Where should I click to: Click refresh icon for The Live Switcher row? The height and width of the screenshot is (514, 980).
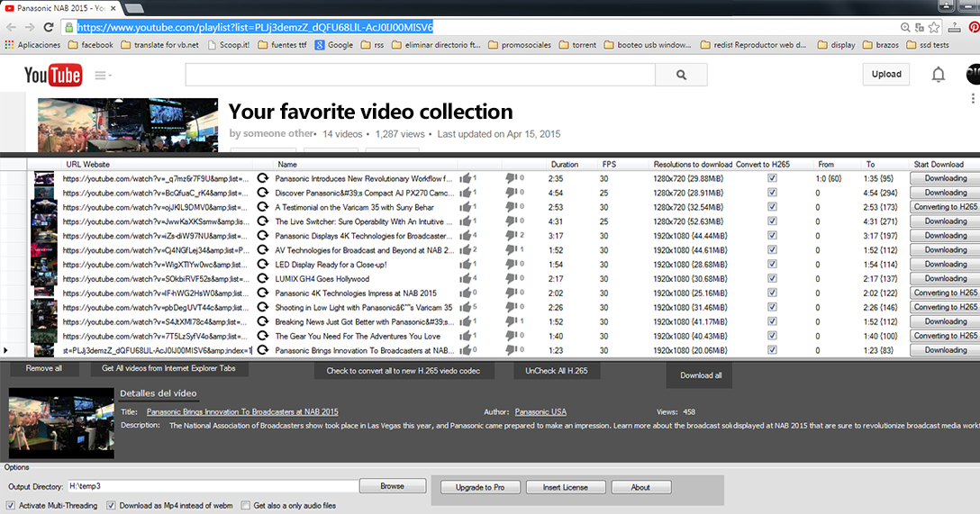click(x=263, y=221)
